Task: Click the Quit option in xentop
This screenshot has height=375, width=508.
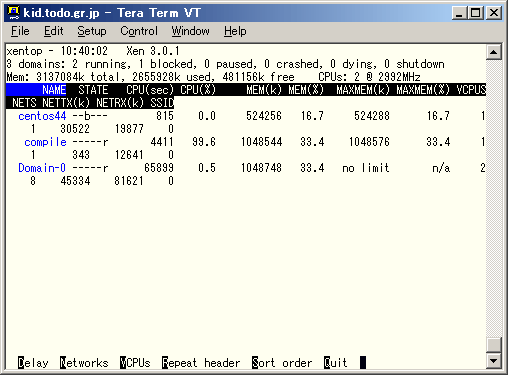Action: coord(335,362)
